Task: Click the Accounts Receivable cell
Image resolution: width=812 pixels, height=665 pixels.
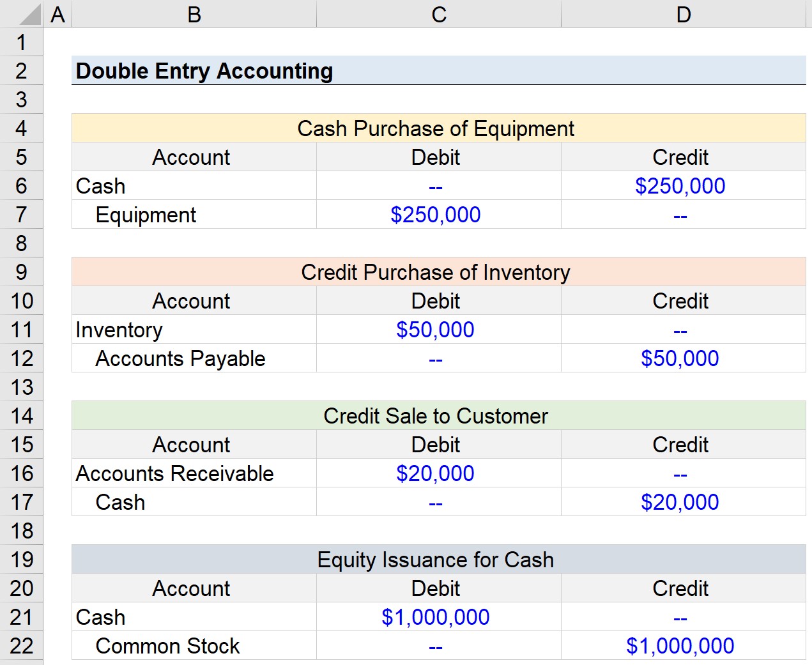Action: [175, 473]
